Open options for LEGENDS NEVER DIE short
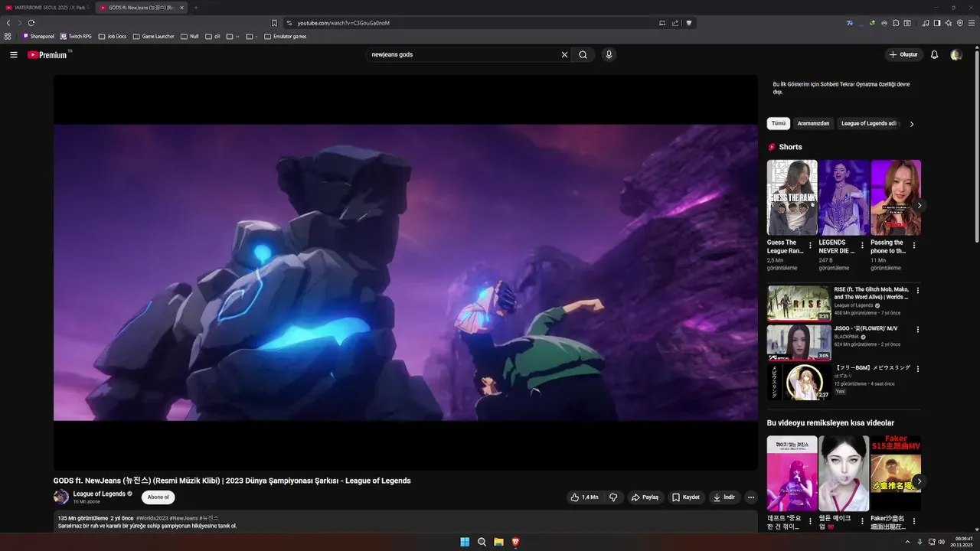The height and width of the screenshot is (551, 980). point(862,246)
